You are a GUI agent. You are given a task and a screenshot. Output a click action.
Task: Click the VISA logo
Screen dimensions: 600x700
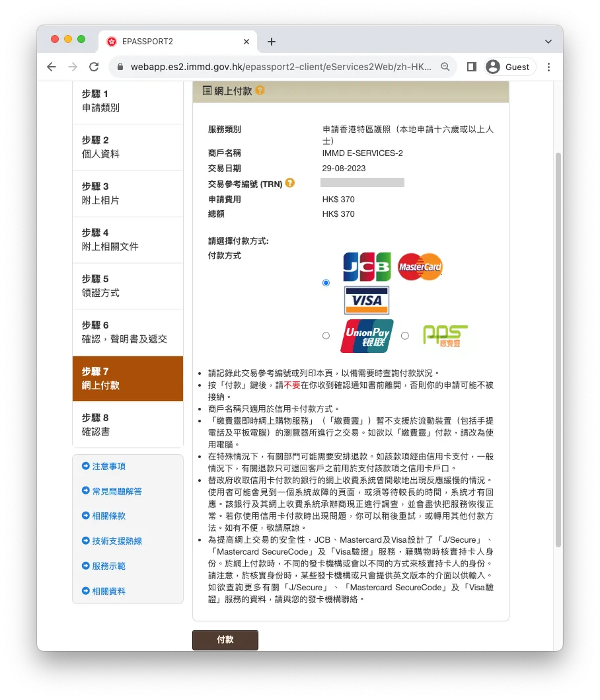367,301
